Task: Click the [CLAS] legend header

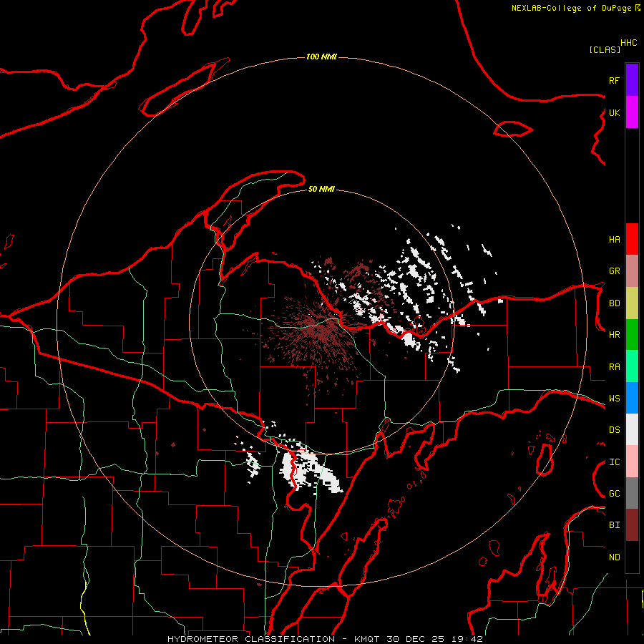Action: point(605,49)
